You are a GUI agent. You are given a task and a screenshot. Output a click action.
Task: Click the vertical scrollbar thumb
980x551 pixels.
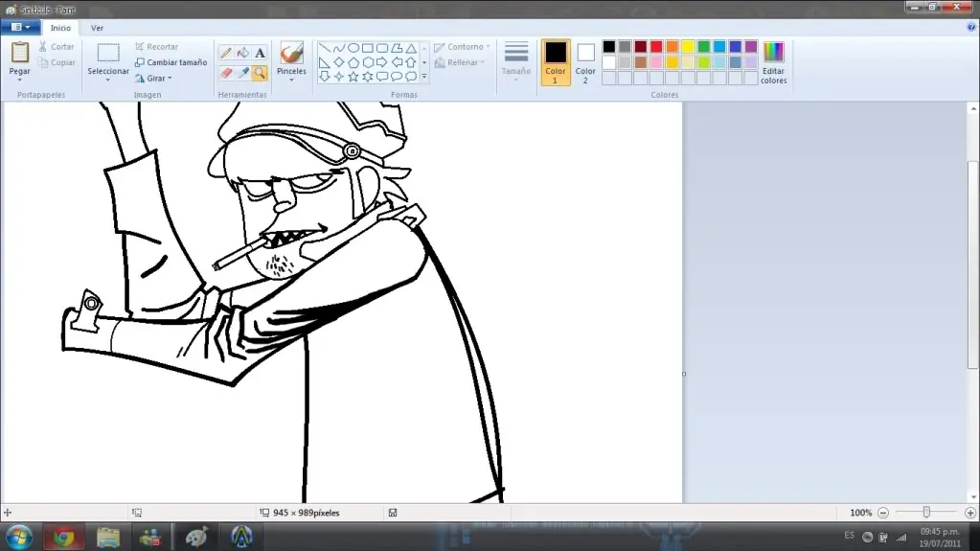click(973, 264)
